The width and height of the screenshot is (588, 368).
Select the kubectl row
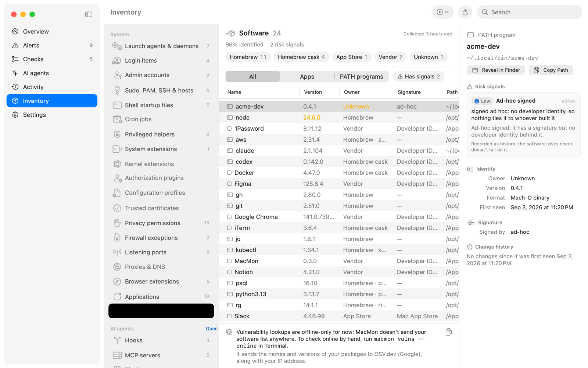339,250
